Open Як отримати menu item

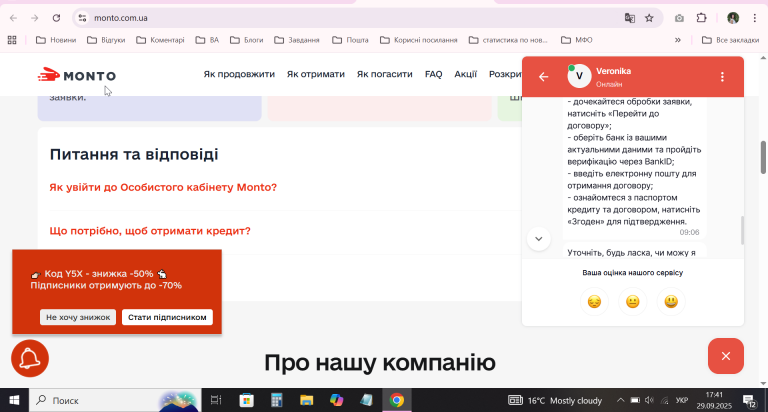tap(316, 74)
